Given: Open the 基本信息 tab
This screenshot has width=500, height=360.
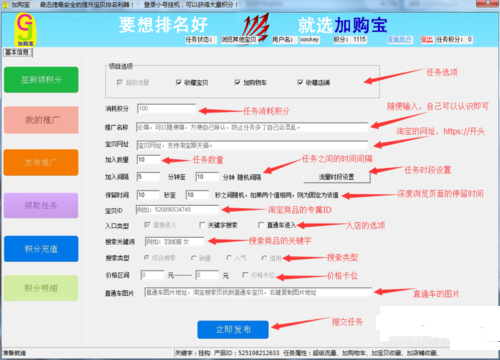Looking at the screenshot, I should pos(18,52).
